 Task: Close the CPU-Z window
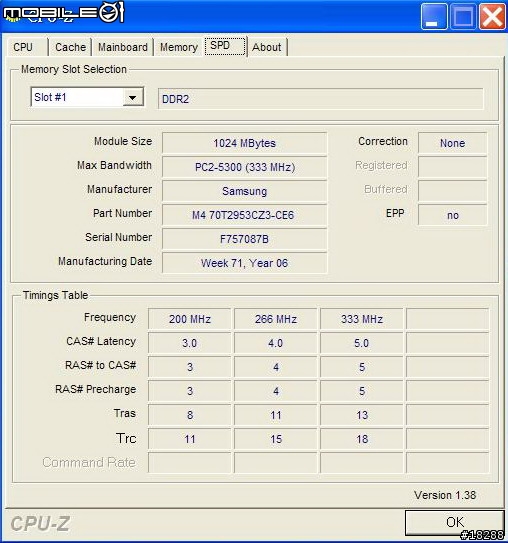pyautogui.click(x=492, y=16)
